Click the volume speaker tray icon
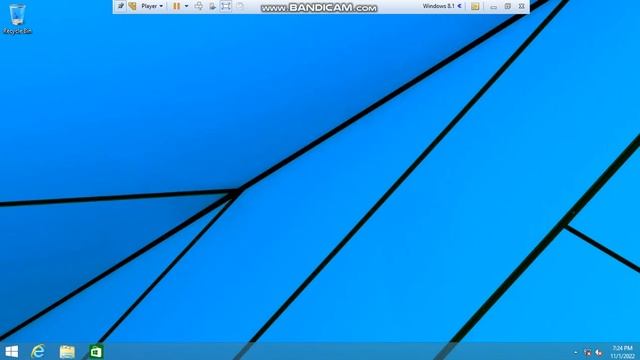Screen dimensions: 640x360 (x=599, y=352)
